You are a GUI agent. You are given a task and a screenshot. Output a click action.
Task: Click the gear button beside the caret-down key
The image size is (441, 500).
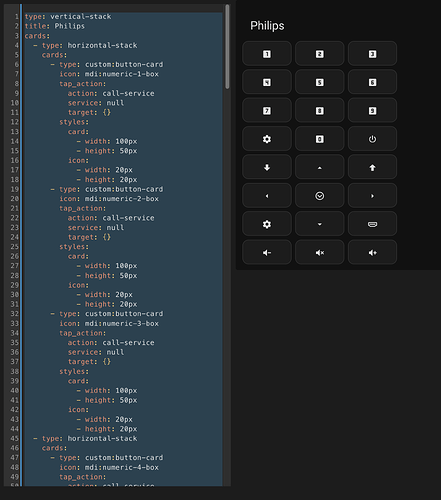(267, 224)
